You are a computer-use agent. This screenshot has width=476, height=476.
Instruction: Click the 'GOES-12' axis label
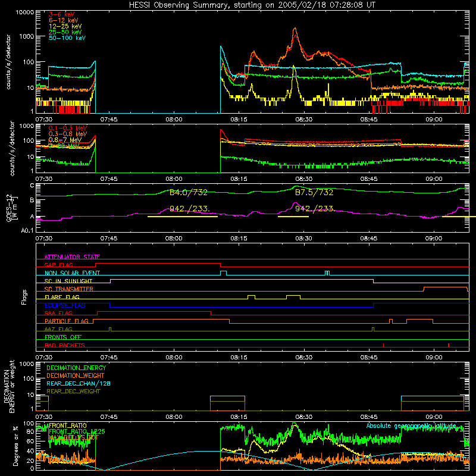pyautogui.click(x=9, y=209)
